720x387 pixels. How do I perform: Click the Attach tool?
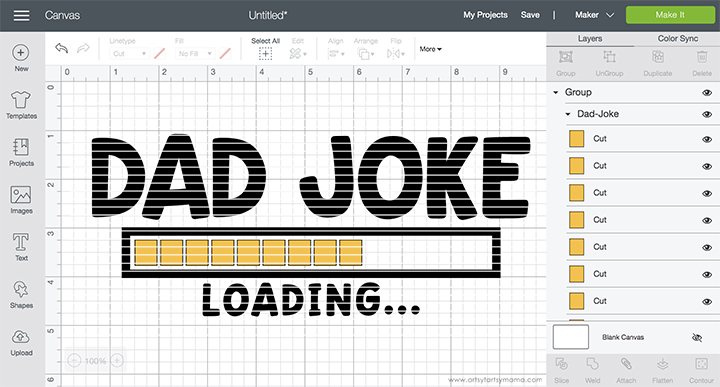pyautogui.click(x=626, y=370)
